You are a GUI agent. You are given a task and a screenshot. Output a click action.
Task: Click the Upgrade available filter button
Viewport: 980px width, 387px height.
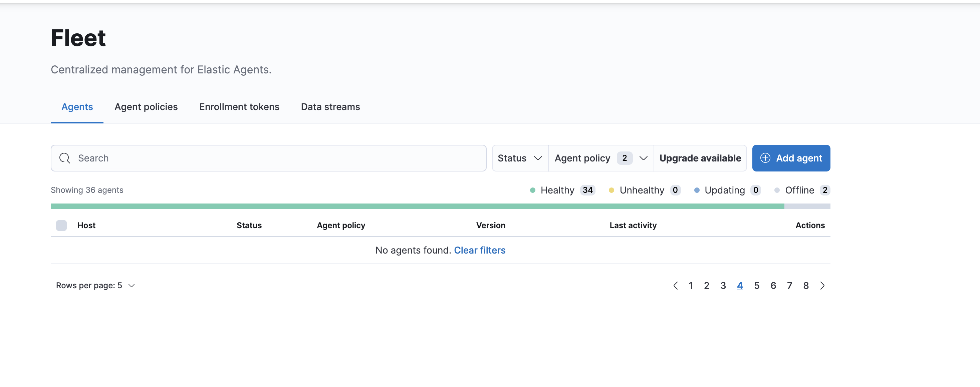pyautogui.click(x=700, y=158)
